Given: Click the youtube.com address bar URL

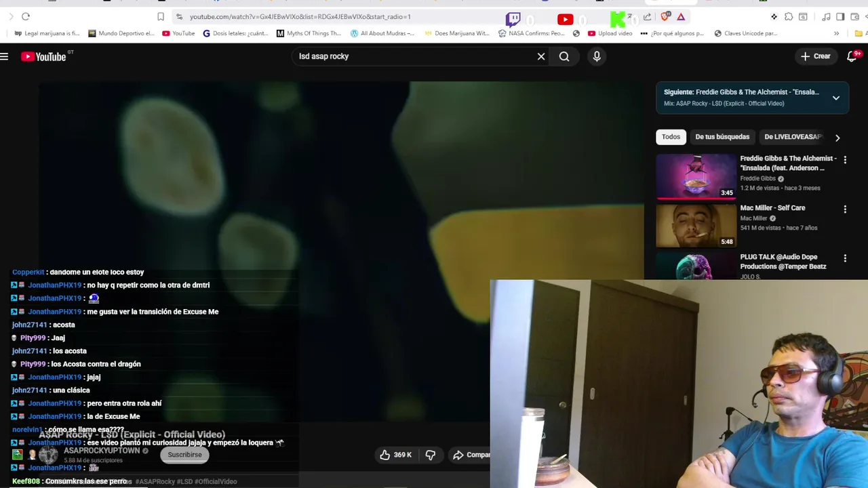Looking at the screenshot, I should click(300, 16).
